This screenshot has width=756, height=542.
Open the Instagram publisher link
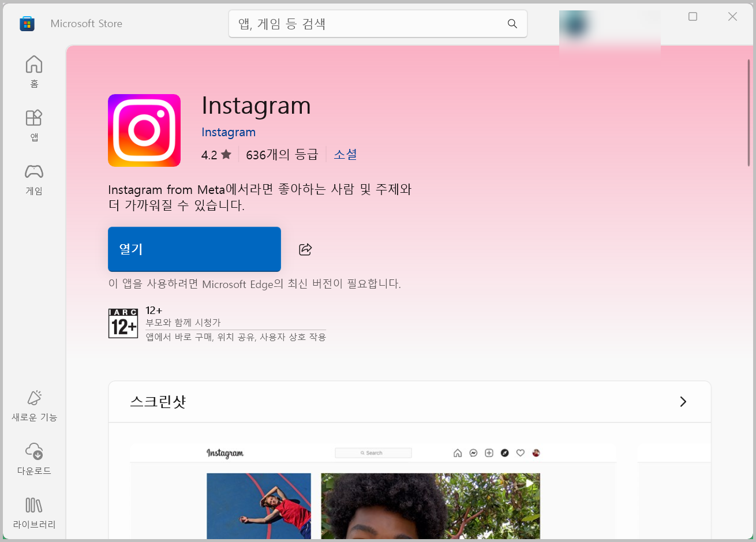point(229,132)
